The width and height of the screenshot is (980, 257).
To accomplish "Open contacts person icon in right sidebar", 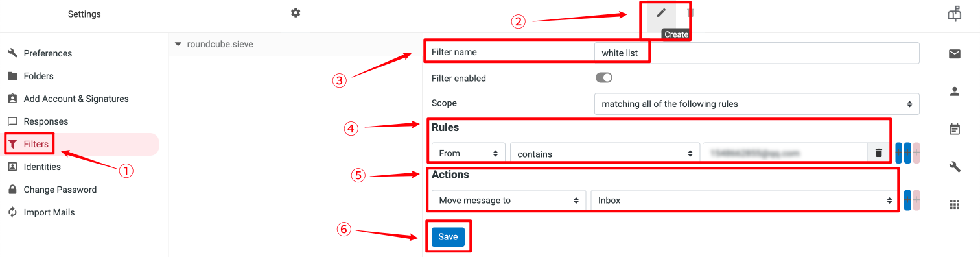I will pyautogui.click(x=954, y=92).
